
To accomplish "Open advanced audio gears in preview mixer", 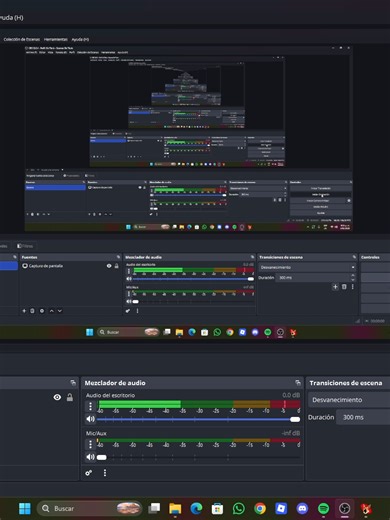I will (x=128, y=311).
